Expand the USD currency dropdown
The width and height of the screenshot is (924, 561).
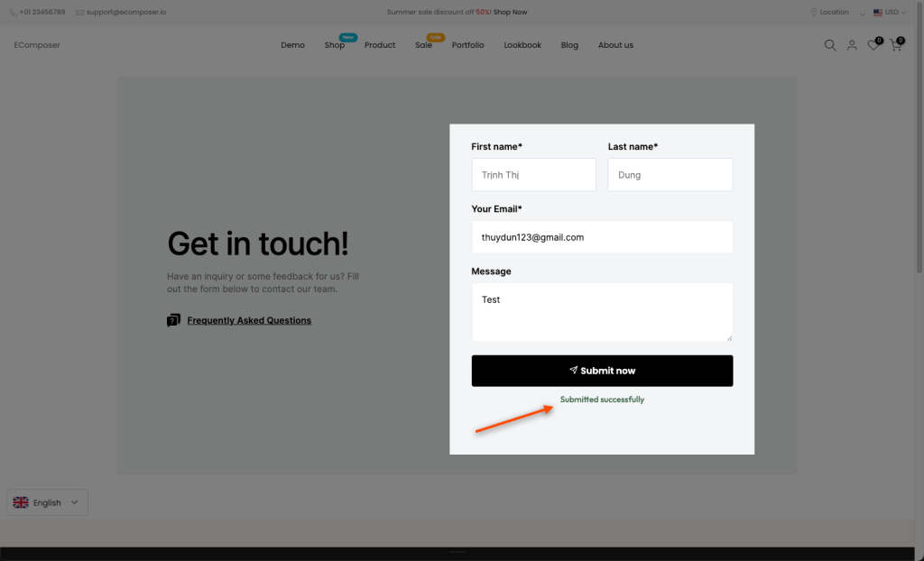890,13
